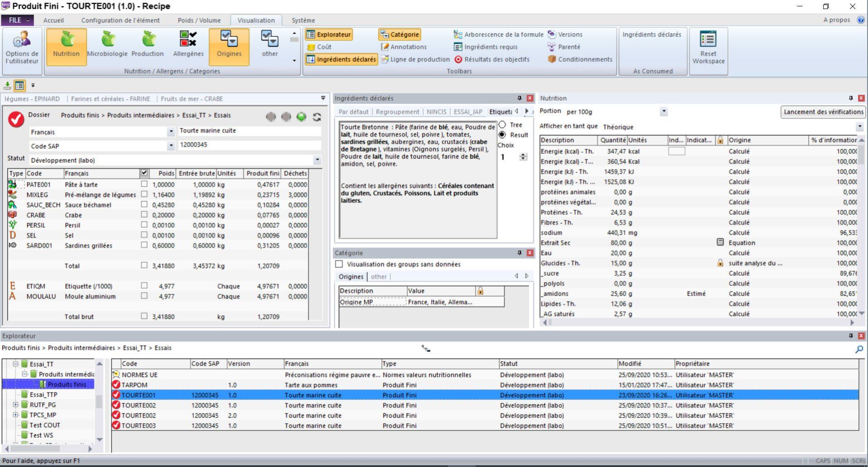Viewport: 868px width, 467px height.
Task: Switch to the Poids / Volume ribbon tab
Action: click(x=199, y=20)
